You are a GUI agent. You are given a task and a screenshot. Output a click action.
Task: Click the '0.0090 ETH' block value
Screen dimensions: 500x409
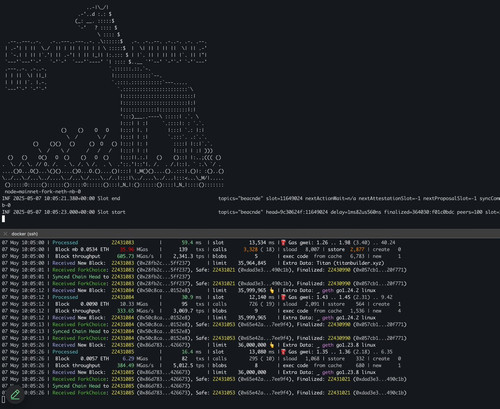tap(95, 304)
